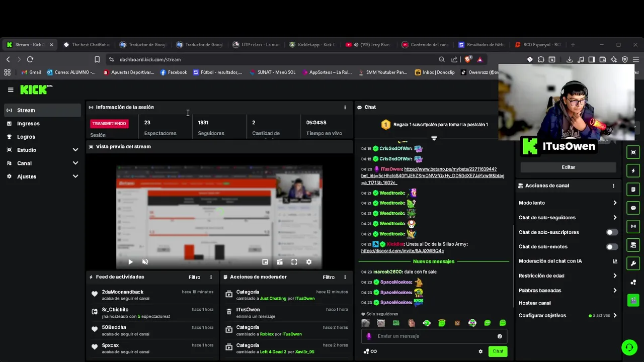Select Ingresos in the sidebar
This screenshot has width=644, height=362.
click(x=43, y=123)
